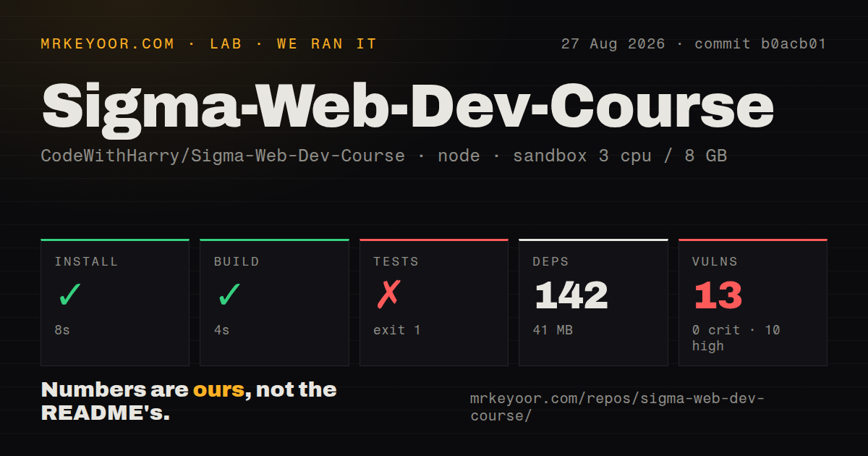This screenshot has height=456, width=868.
Task: Click the BUILD label
Action: point(237,261)
